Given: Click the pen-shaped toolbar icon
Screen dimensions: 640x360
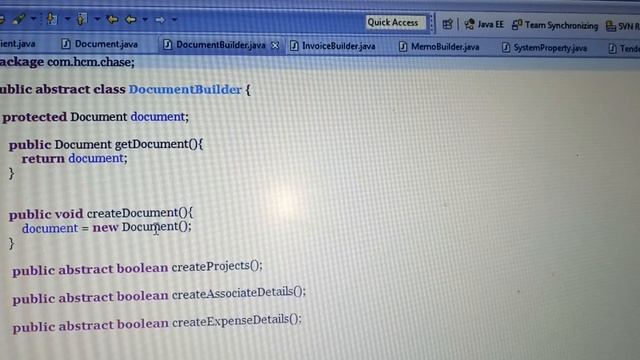Looking at the screenshot, I should point(18,18).
